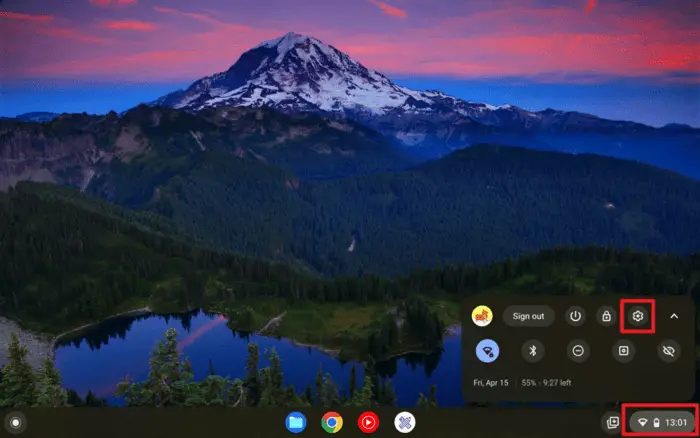Lock the screen with padlock icon
Screen dimensions: 700x438
[606, 316]
